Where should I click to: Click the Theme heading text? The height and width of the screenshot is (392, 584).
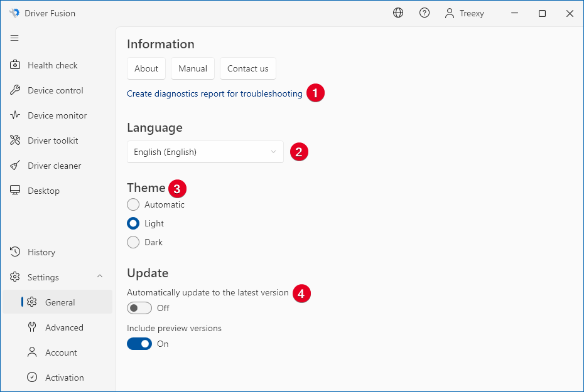pos(146,188)
